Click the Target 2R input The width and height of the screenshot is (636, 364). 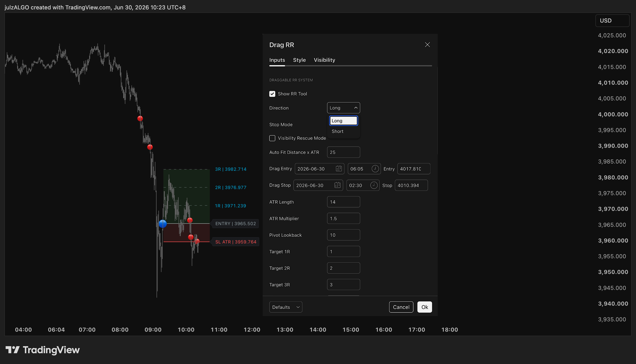(x=343, y=268)
